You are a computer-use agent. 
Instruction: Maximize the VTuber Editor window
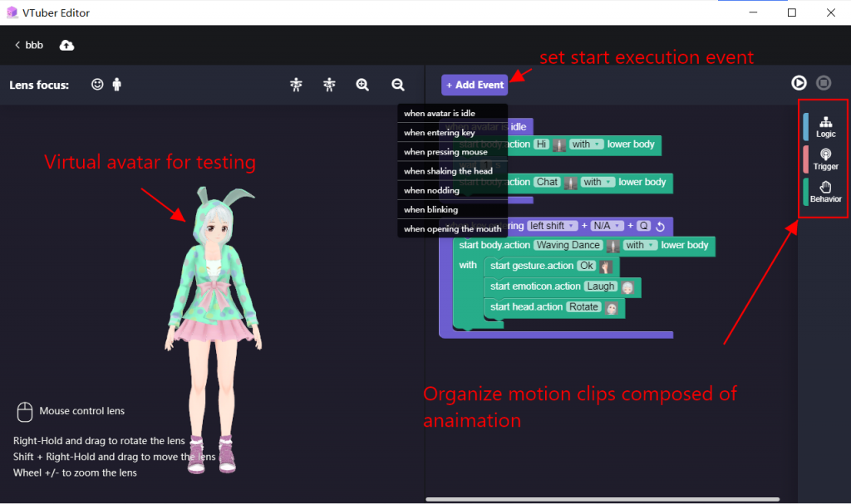(x=792, y=12)
